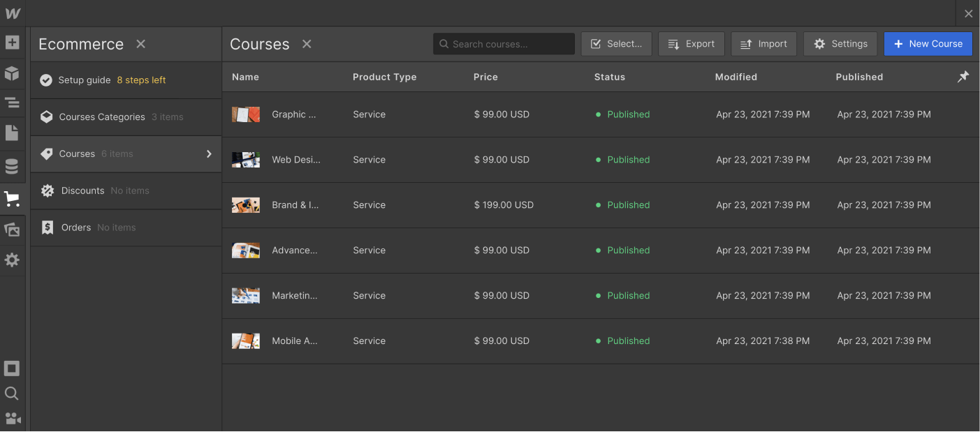
Task: Open the Graphic course thumbnail
Action: (x=246, y=114)
